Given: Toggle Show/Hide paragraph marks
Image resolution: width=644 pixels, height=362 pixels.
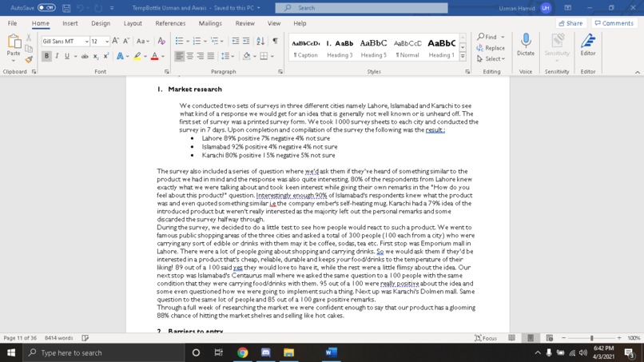Looking at the screenshot, I should tap(275, 41).
